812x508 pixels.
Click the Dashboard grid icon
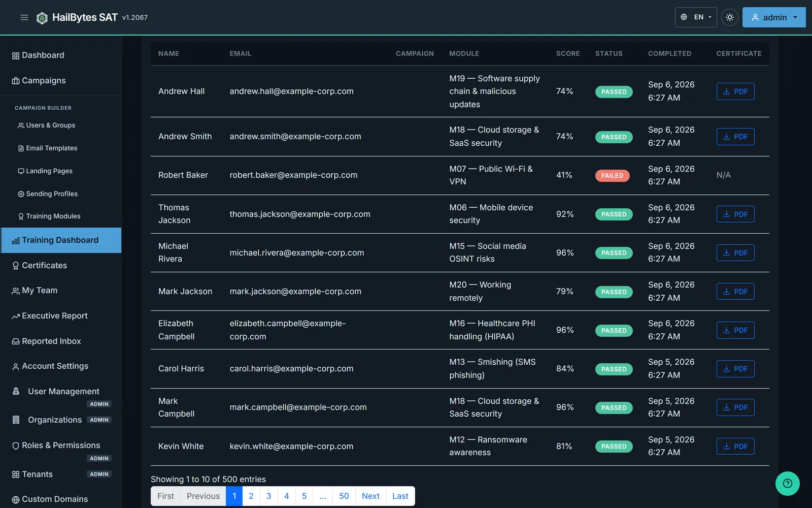point(16,56)
